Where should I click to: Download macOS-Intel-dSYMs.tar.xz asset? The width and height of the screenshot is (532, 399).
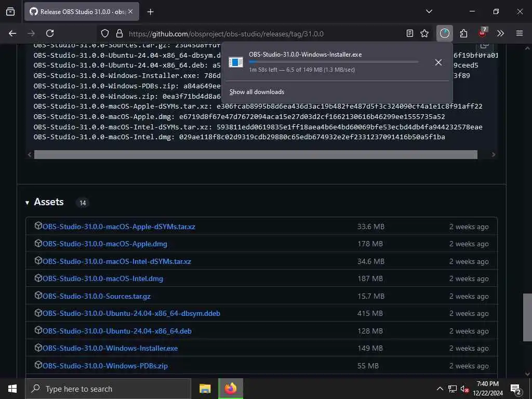point(117,262)
